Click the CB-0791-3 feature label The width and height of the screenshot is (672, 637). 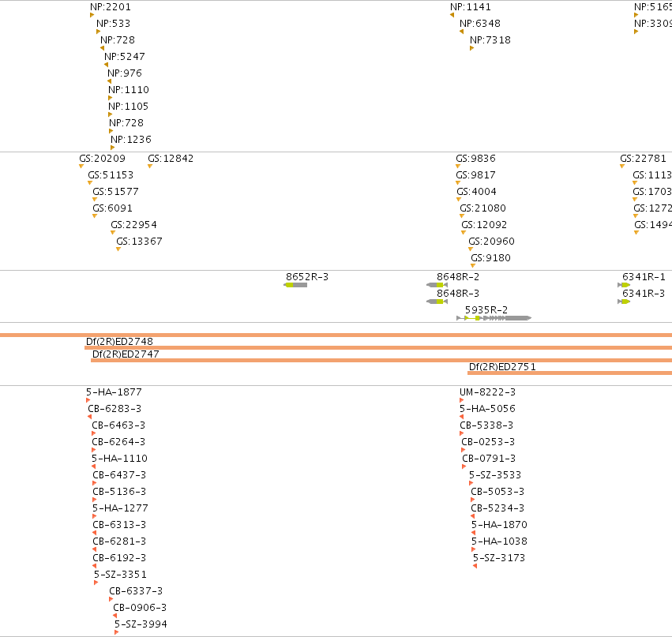coord(489,459)
